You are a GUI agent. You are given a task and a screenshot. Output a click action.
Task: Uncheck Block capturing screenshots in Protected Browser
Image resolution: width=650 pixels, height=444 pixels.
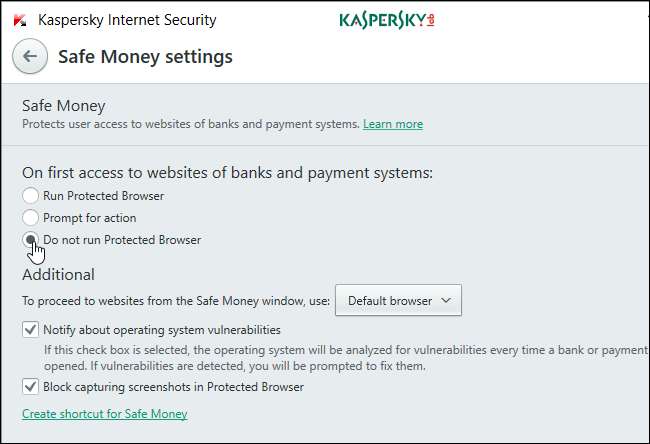[x=31, y=387]
